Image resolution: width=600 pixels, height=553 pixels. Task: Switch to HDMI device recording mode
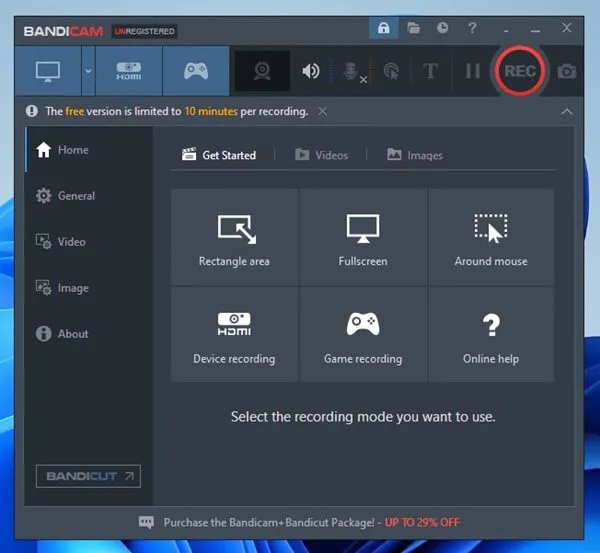pos(129,71)
